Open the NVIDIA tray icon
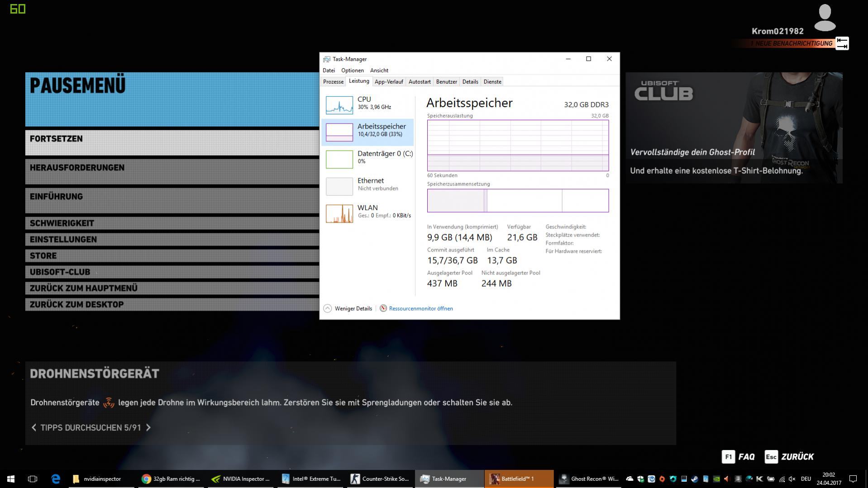Image resolution: width=868 pixels, height=488 pixels. (x=716, y=479)
